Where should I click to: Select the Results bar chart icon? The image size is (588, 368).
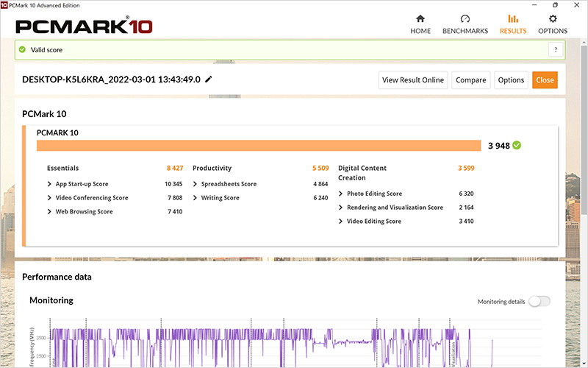pyautogui.click(x=513, y=19)
